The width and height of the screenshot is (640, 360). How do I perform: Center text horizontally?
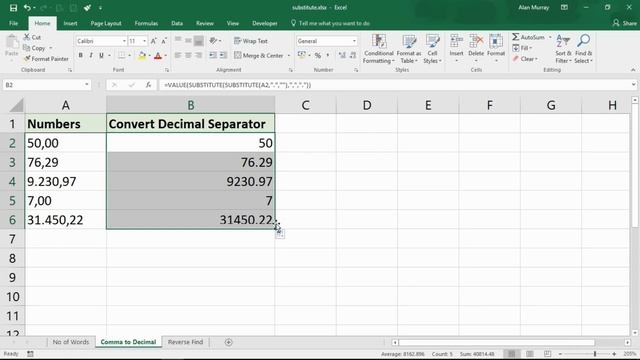click(x=188, y=55)
